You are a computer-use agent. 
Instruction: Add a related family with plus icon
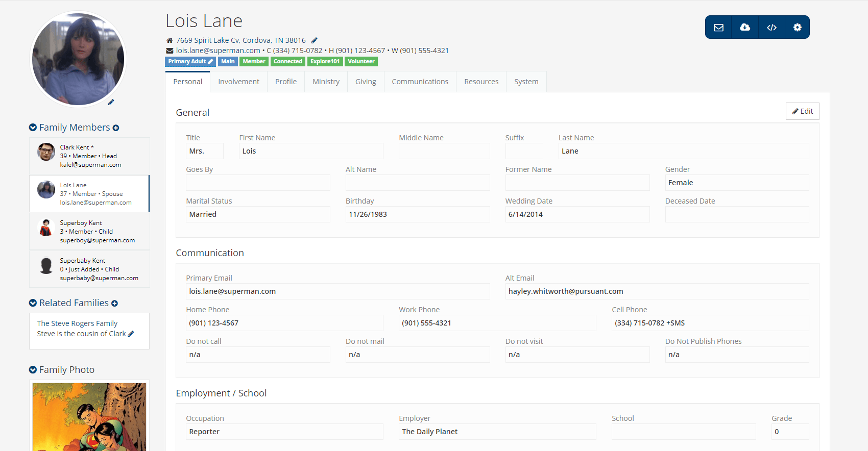[115, 304]
